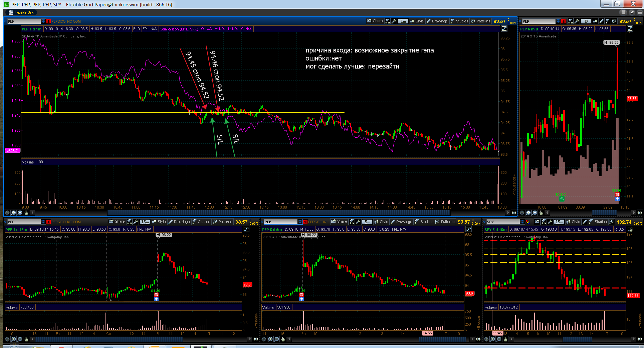Open Drawings pencil icon on daily chart
644x348 pixels.
602,21
